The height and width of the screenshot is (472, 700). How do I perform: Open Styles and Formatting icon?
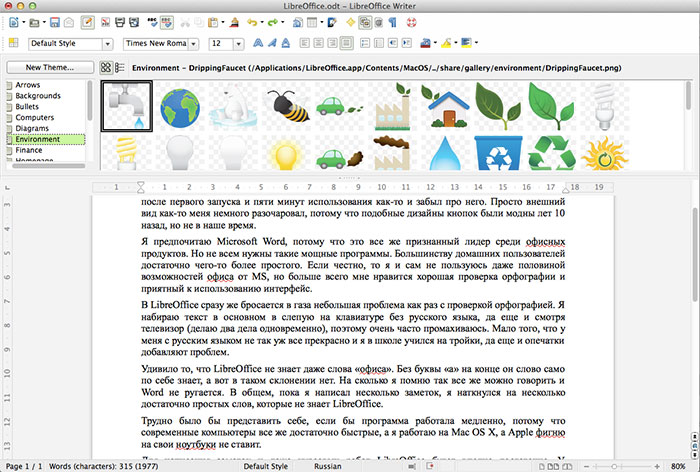pos(13,43)
